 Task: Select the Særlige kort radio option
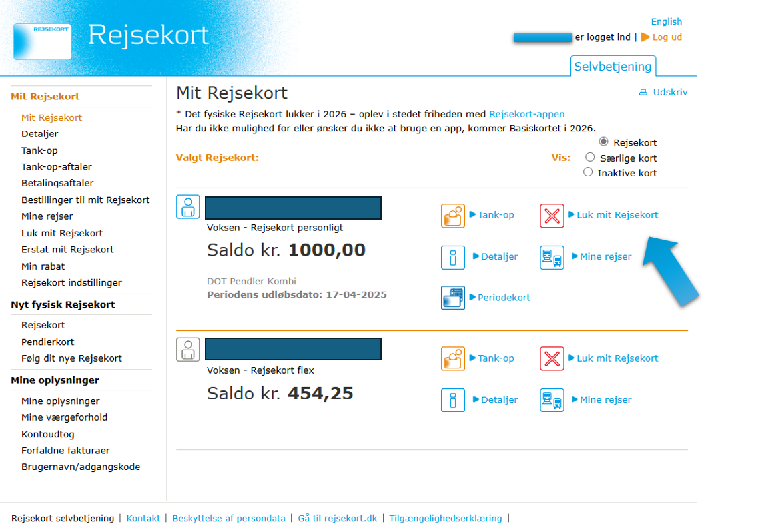[x=590, y=158]
